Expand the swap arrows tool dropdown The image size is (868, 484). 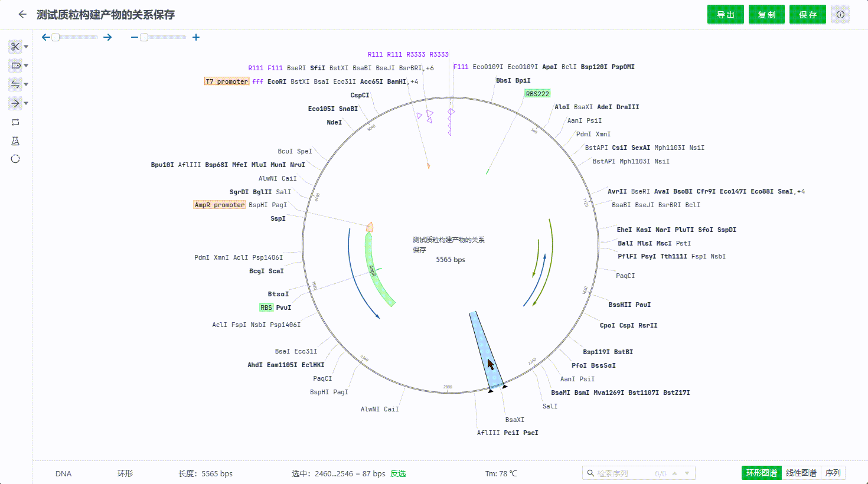coord(26,84)
